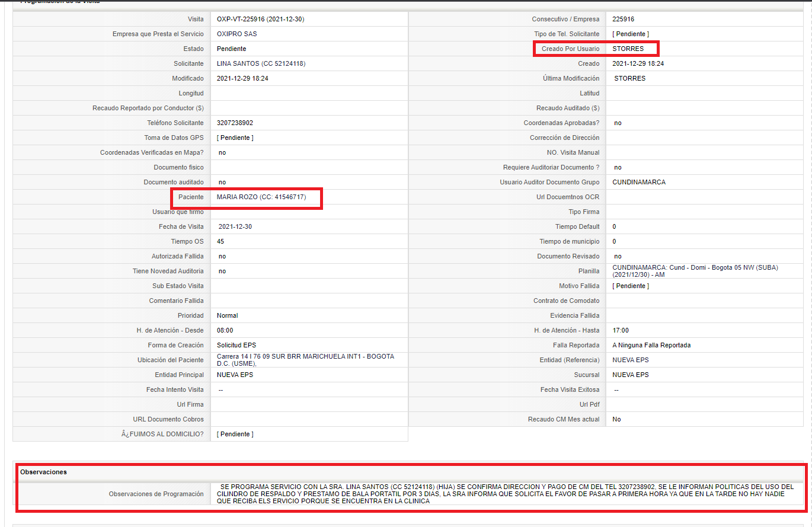Click [ Pendiente ] beside ¿FUIMOS AL DOMICILIO?

click(235, 434)
